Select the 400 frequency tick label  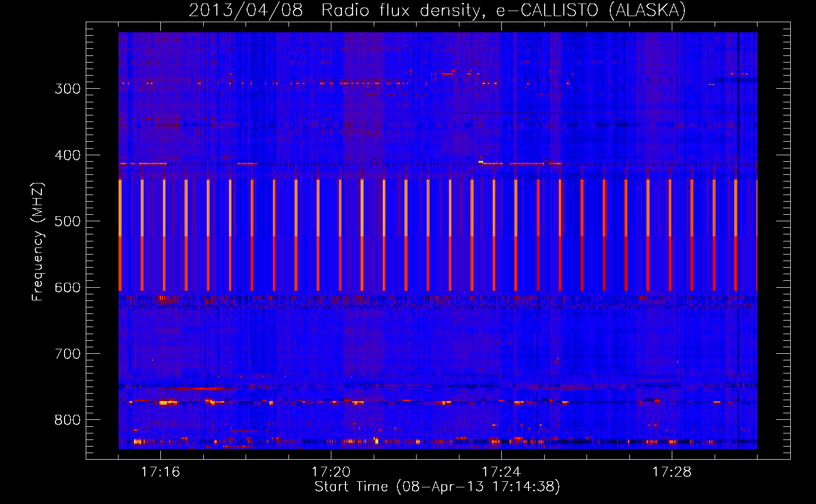click(x=68, y=155)
